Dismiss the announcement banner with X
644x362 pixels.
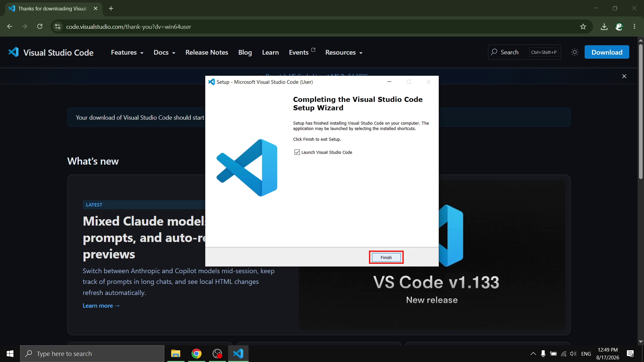[624, 76]
